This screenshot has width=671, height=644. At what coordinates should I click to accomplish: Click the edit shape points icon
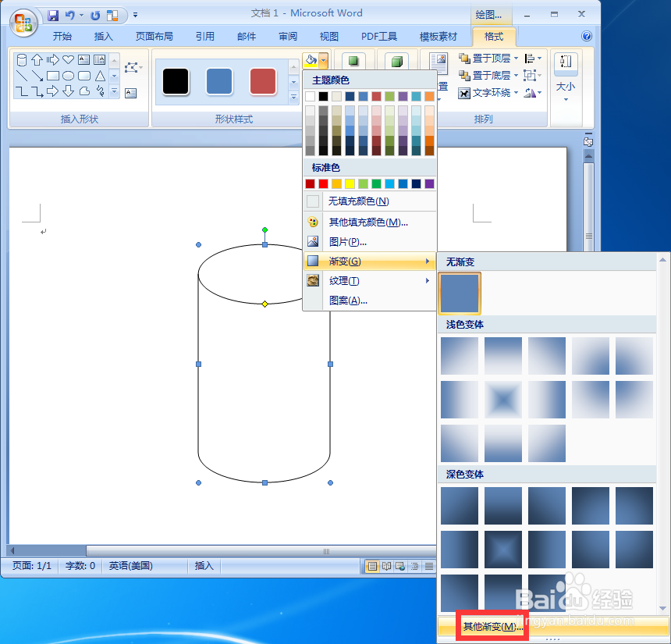133,67
